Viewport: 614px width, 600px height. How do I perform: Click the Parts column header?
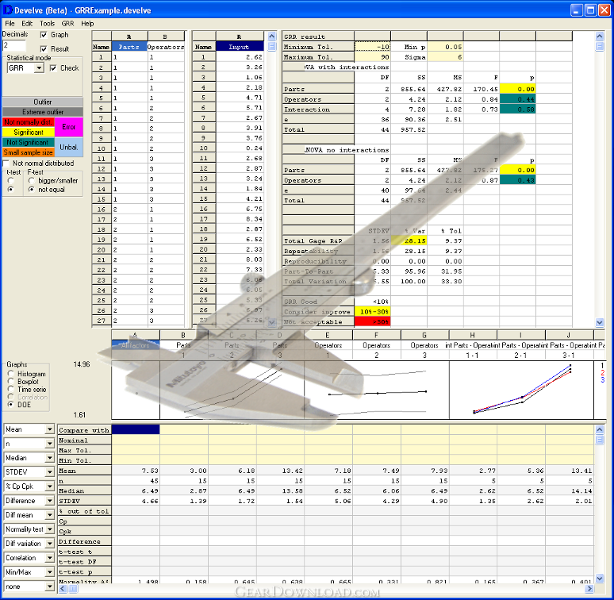tap(129, 47)
